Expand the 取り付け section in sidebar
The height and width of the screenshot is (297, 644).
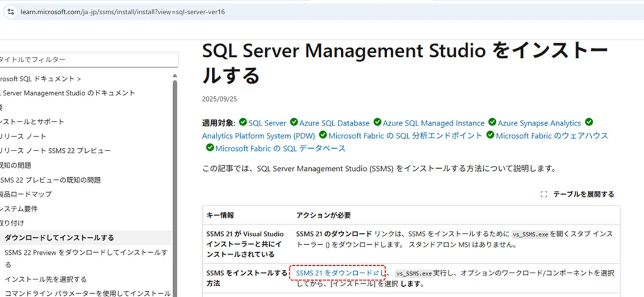pos(12,223)
